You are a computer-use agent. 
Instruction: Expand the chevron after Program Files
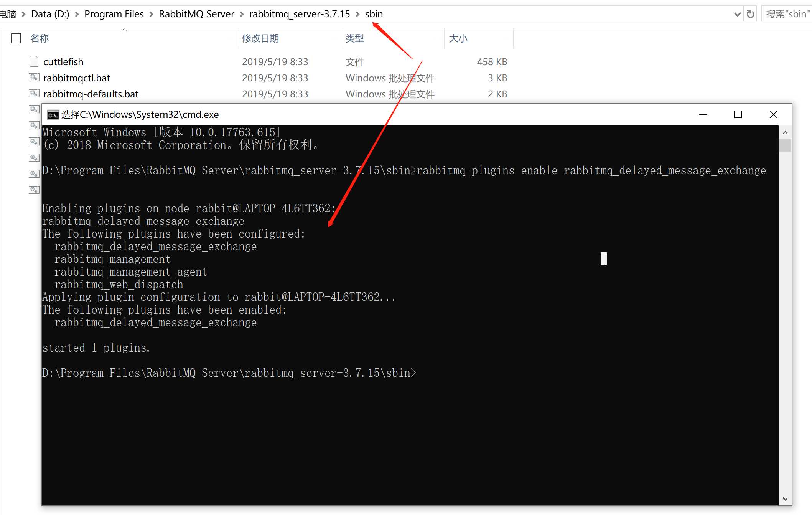click(x=151, y=14)
